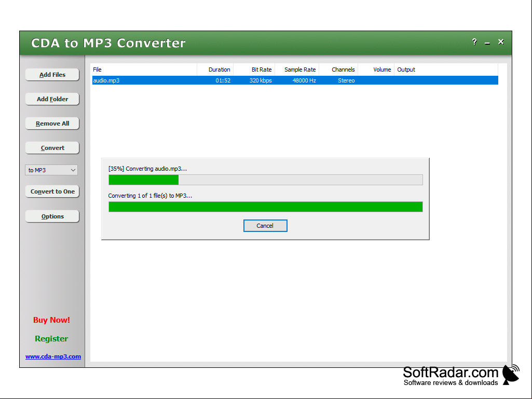The image size is (532, 399).
Task: Click the Sample Rate column header
Action: pos(297,70)
